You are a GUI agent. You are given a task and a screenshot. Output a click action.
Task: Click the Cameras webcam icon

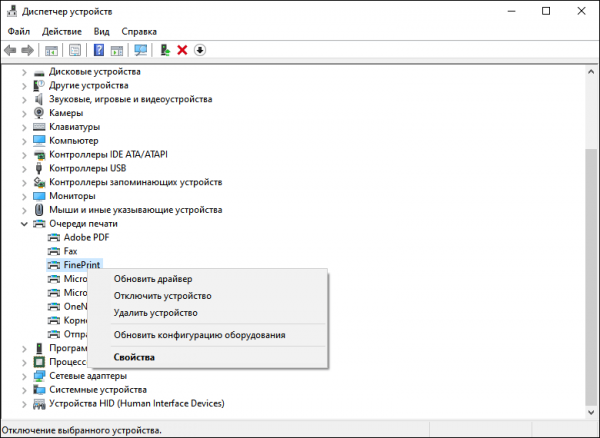click(39, 113)
